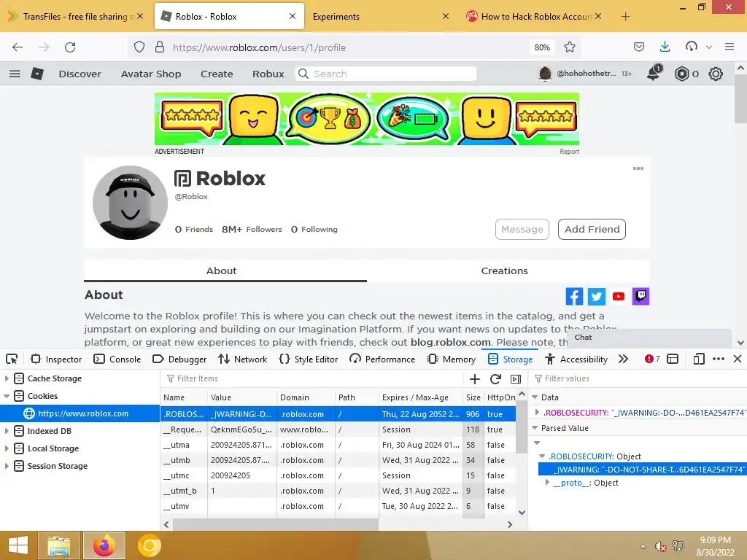
Task: Open Roblox notifications bell
Action: 654,74
